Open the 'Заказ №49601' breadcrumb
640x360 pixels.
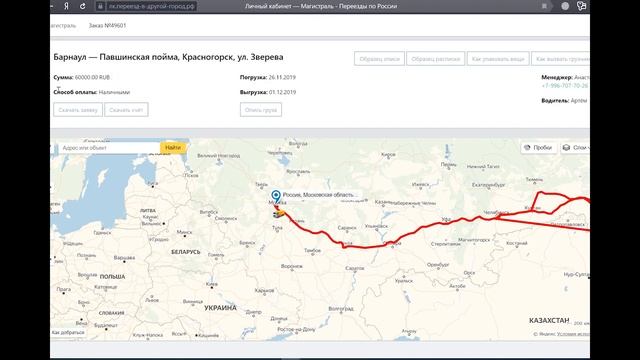point(107,25)
